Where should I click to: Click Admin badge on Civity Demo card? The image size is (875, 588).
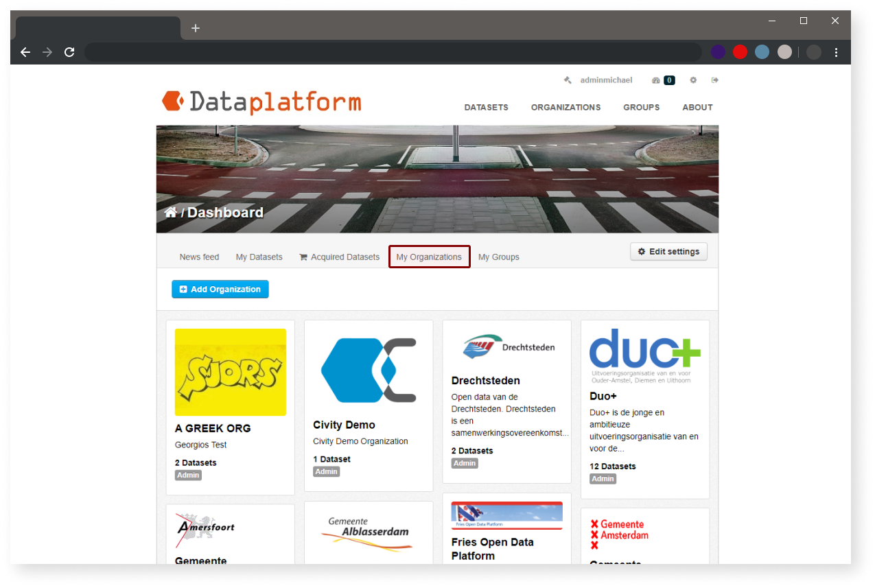pyautogui.click(x=327, y=472)
